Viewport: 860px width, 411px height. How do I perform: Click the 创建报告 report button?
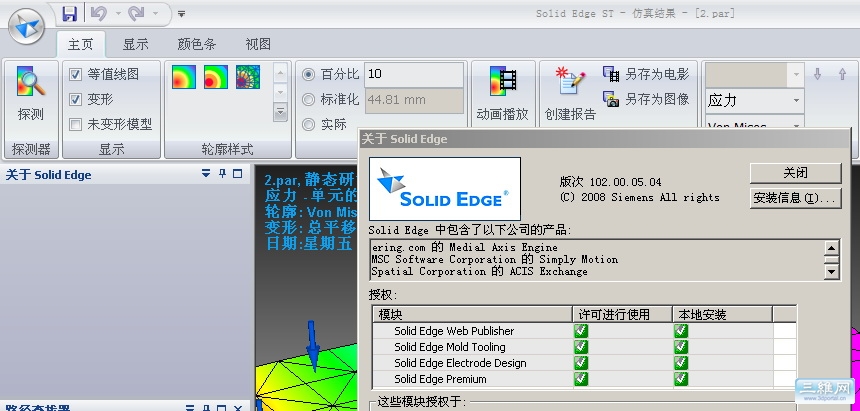[x=570, y=93]
